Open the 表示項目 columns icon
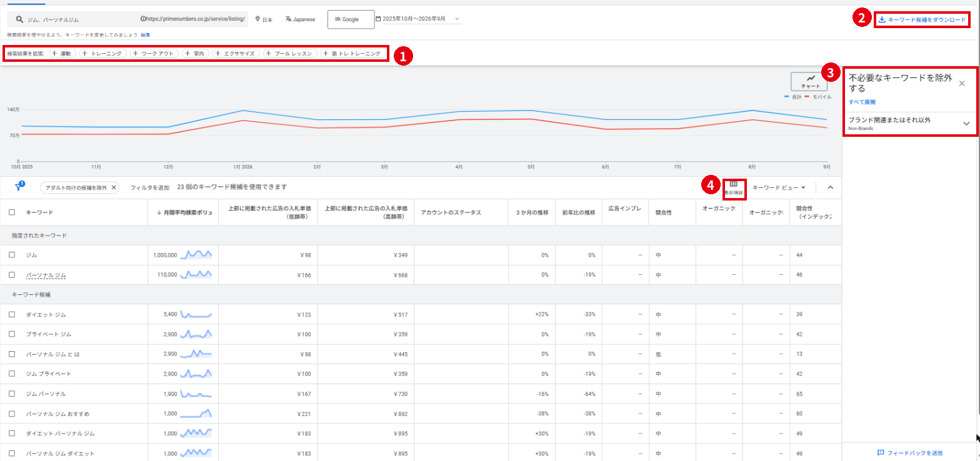This screenshot has height=461, width=980. [x=733, y=187]
